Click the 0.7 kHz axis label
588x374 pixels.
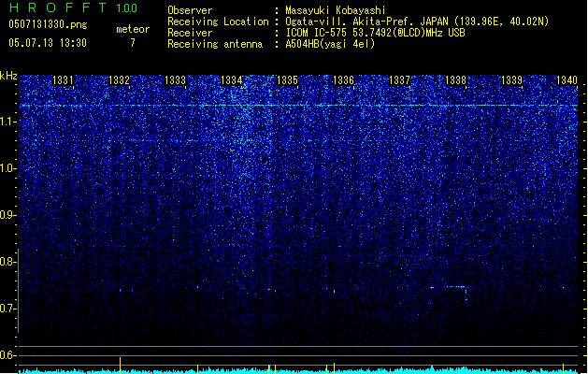7,309
